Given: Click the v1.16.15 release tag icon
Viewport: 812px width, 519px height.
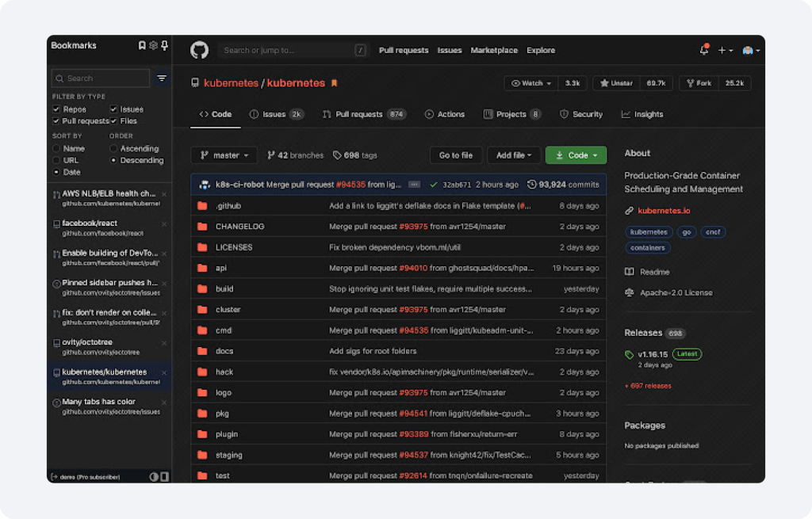Looking at the screenshot, I should point(629,354).
